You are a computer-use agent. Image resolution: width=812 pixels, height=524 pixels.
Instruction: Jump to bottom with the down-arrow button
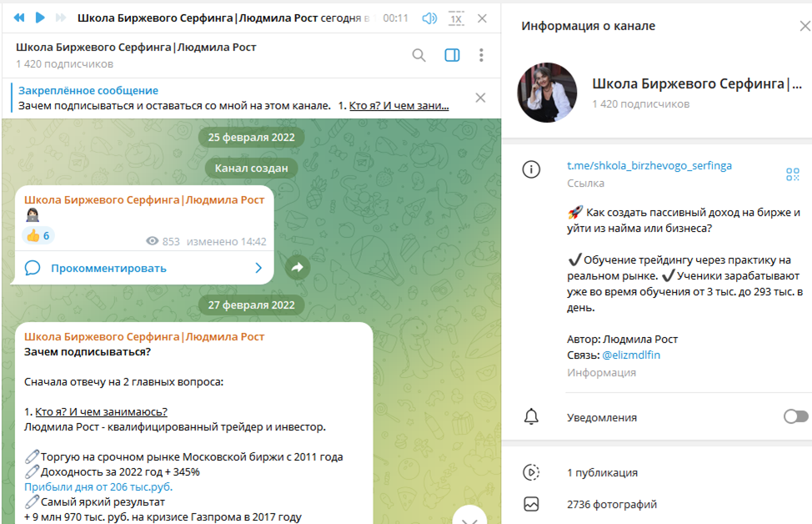coord(469,517)
